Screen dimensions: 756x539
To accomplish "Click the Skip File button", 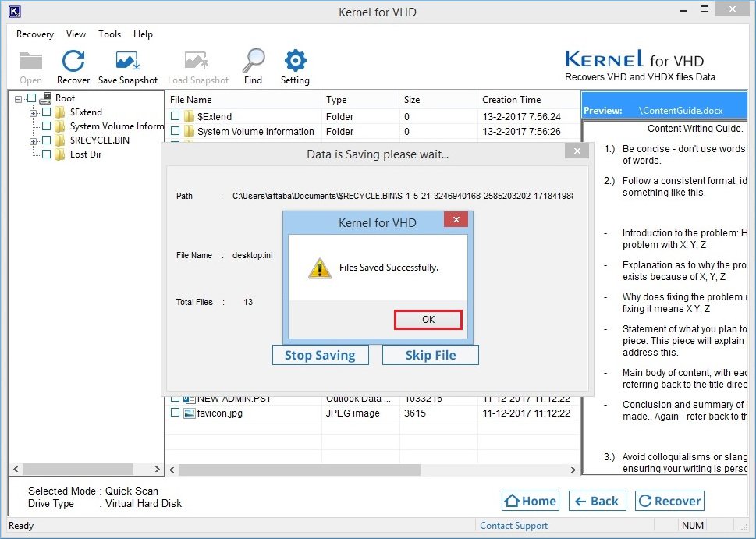I will coord(431,355).
